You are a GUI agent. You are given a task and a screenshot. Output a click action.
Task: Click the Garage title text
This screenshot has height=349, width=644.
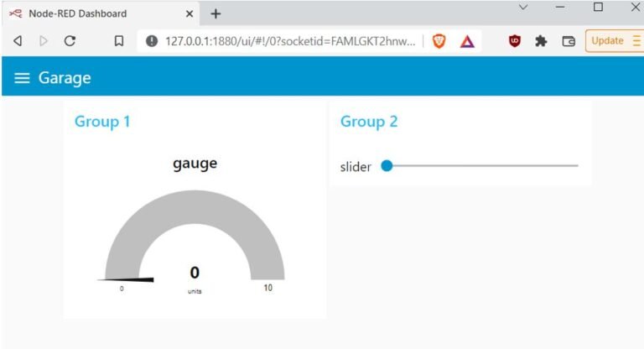[x=65, y=78]
